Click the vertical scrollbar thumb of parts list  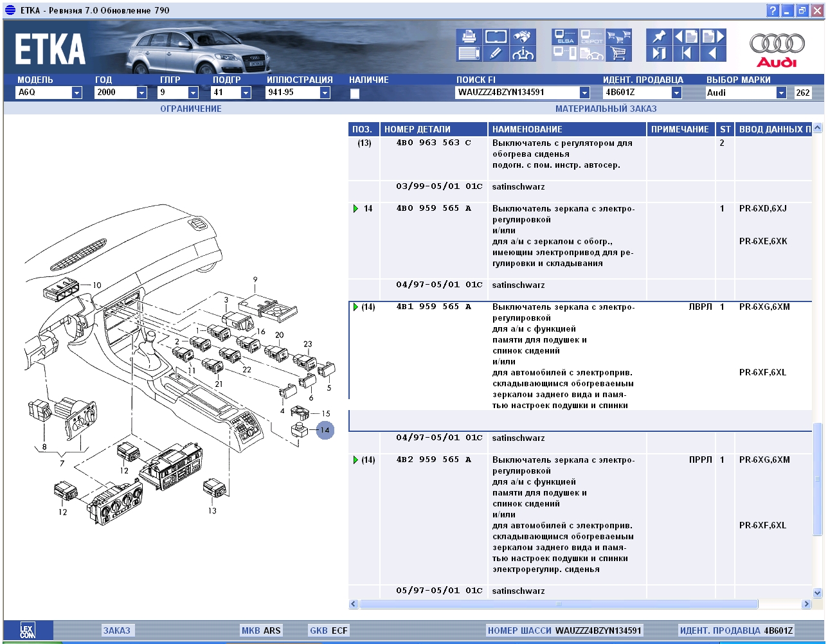point(818,479)
